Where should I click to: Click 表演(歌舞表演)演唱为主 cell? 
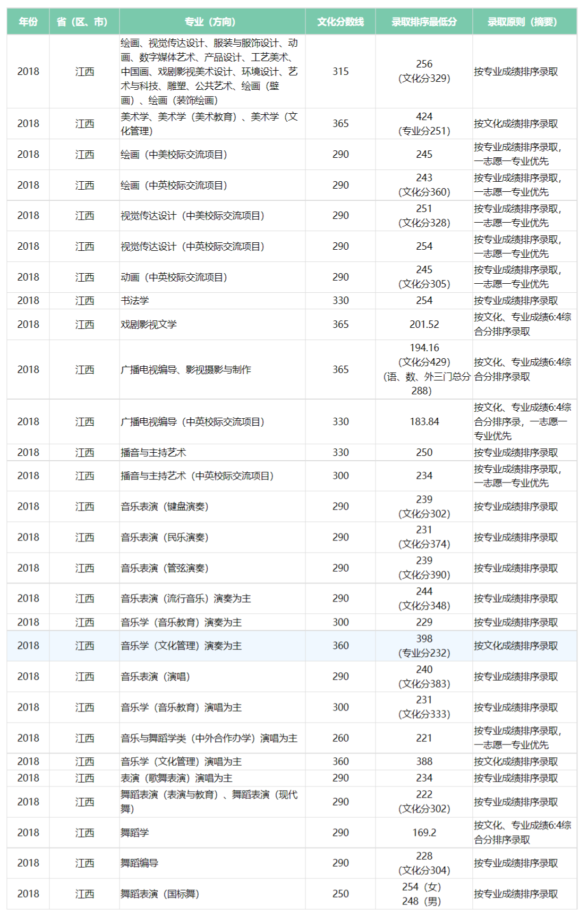click(x=212, y=778)
